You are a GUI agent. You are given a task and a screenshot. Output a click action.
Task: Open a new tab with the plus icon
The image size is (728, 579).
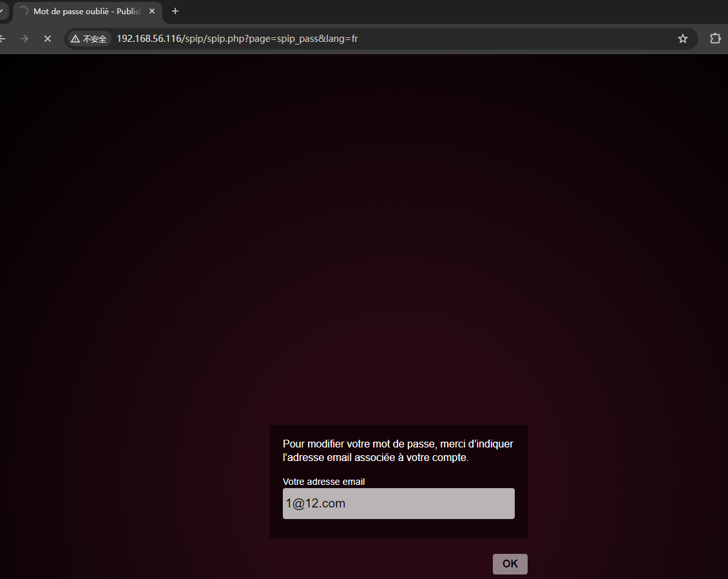tap(175, 11)
